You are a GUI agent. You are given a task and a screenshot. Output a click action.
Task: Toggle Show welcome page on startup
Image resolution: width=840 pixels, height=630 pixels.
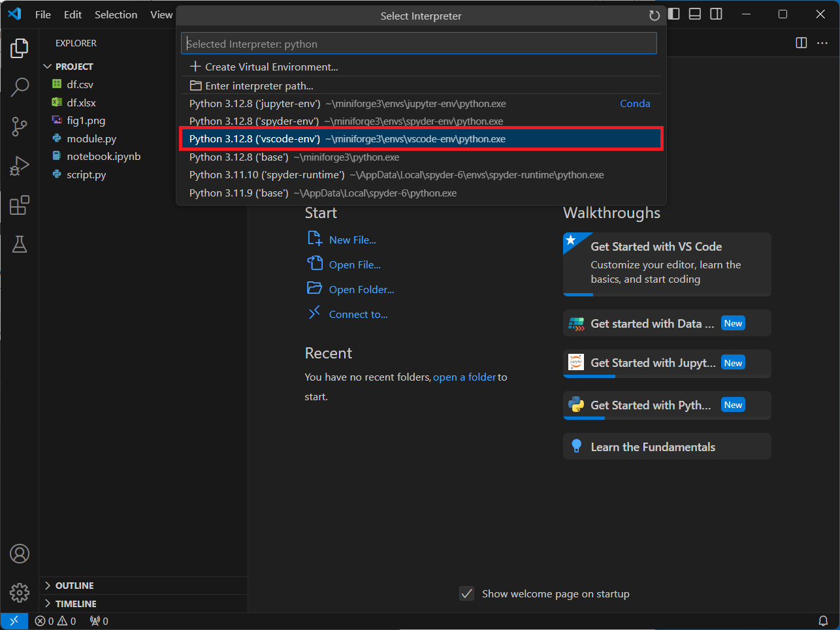pyautogui.click(x=466, y=593)
